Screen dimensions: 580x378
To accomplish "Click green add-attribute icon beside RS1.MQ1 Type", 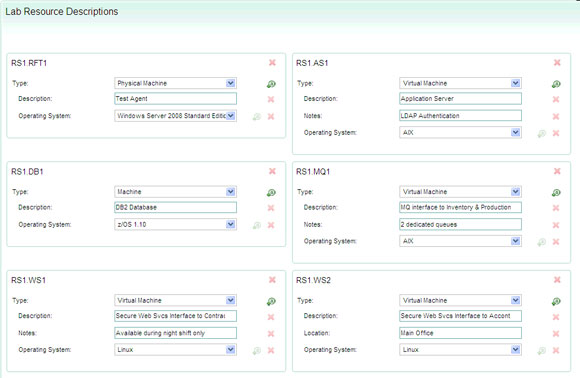I will pyautogui.click(x=556, y=192).
